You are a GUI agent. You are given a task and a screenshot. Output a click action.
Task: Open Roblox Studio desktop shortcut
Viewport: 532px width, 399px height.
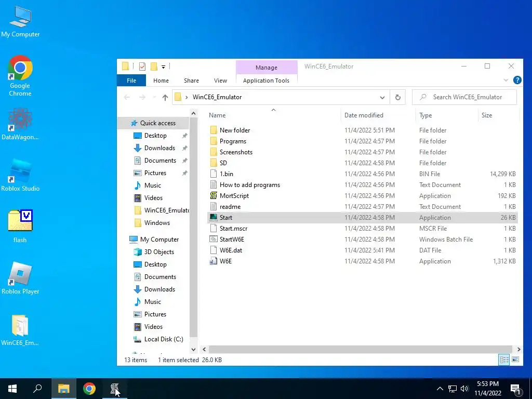[x=20, y=176]
